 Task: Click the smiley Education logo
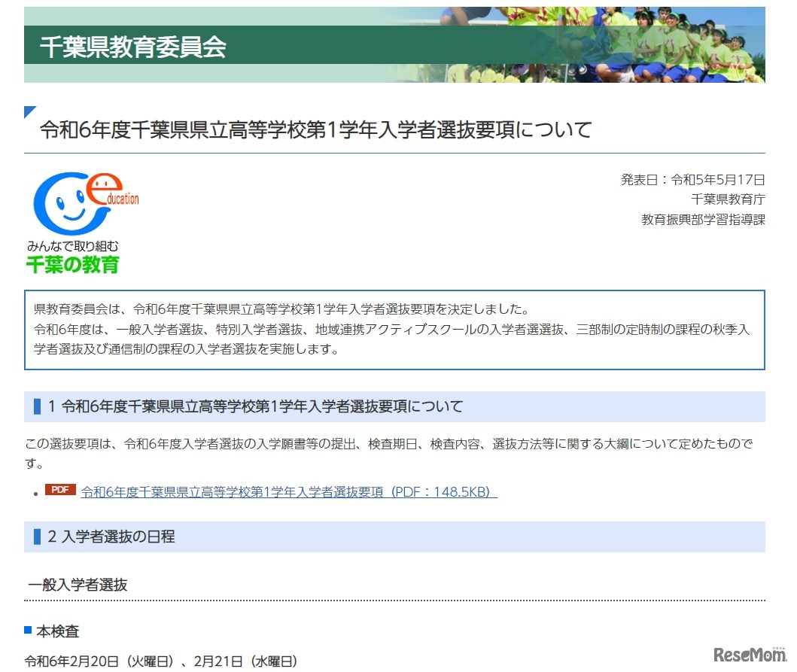[x=85, y=204]
